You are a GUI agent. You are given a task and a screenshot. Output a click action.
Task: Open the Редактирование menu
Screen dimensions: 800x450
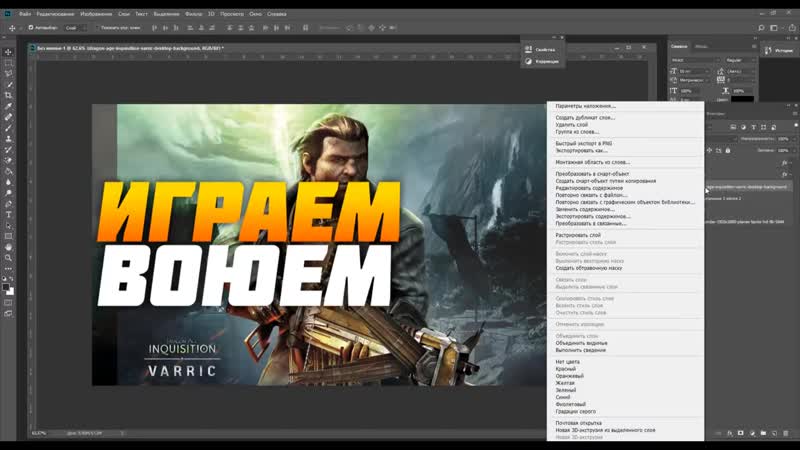(55, 14)
